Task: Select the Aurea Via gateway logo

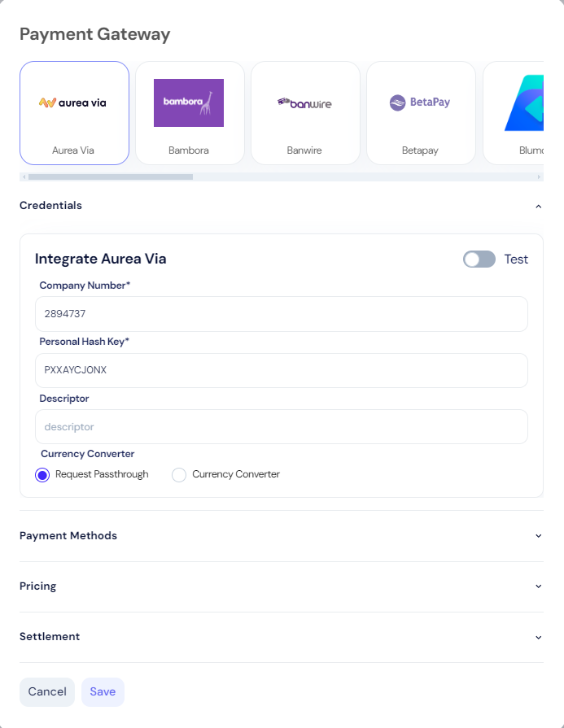Action: coord(74,103)
